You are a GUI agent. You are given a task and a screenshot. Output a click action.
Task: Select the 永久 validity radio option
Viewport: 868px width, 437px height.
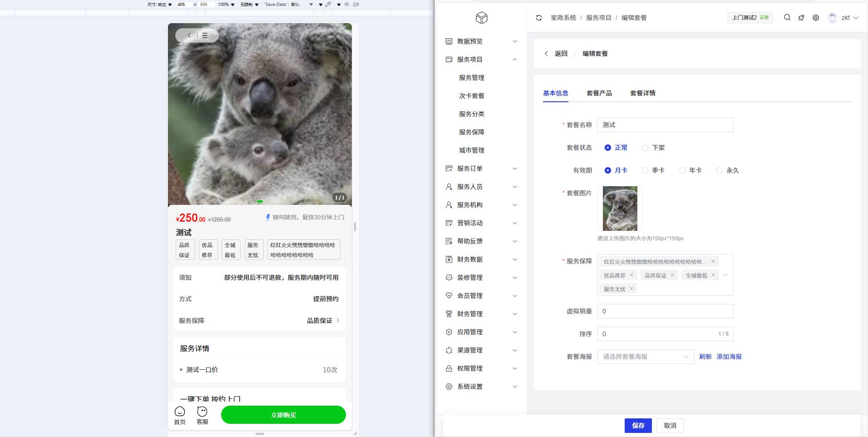tap(720, 170)
